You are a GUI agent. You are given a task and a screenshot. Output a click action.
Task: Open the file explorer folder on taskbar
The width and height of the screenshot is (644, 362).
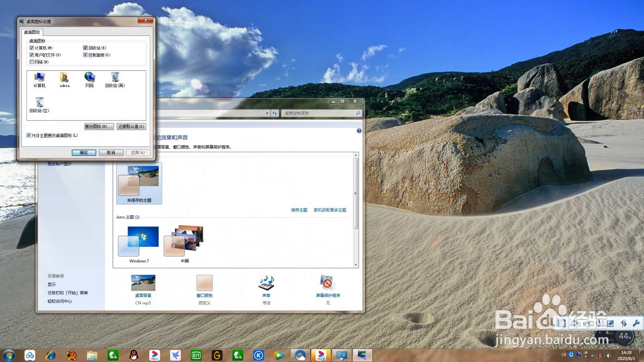coord(92,356)
